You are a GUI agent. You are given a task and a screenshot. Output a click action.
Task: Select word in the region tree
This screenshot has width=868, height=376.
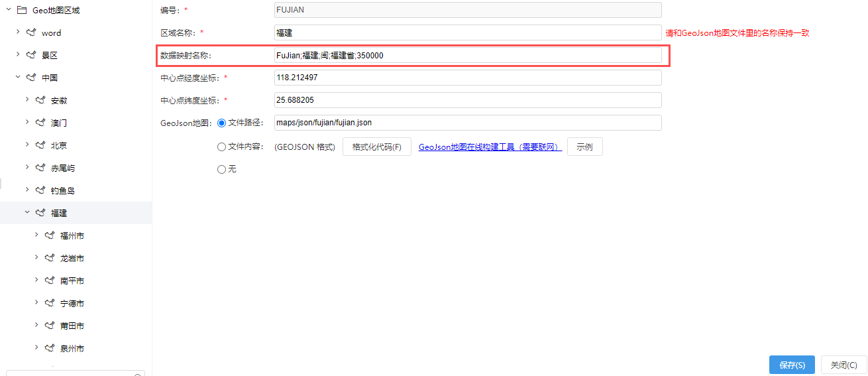pyautogui.click(x=52, y=32)
